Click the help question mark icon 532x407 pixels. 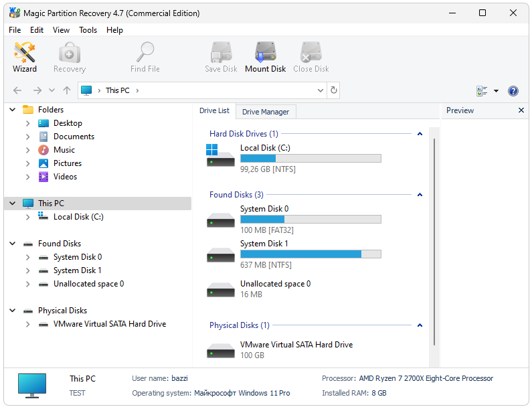[513, 91]
